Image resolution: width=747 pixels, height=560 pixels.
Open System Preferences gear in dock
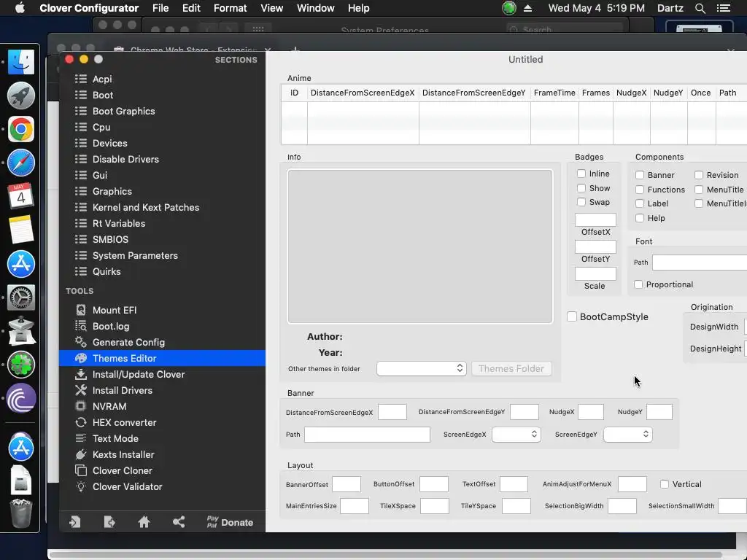(21, 297)
